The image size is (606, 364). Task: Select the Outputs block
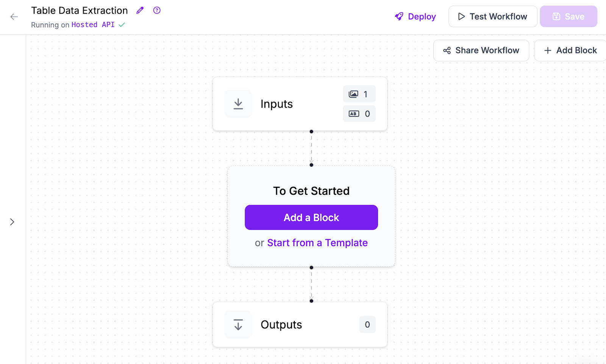[x=300, y=325]
